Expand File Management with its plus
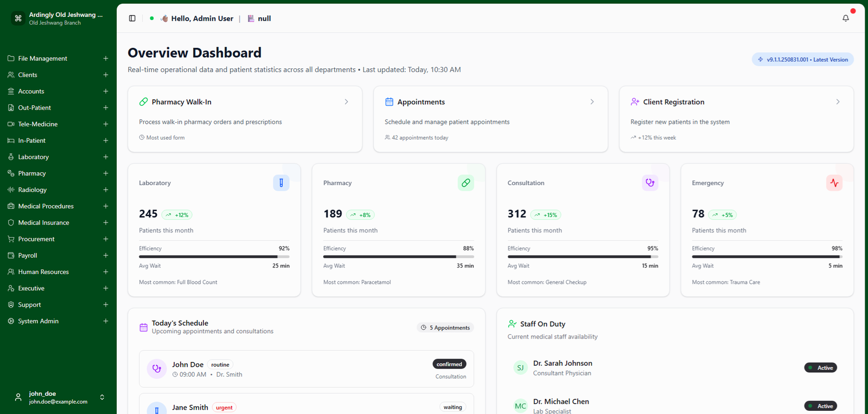This screenshot has width=868, height=414. coord(106,59)
